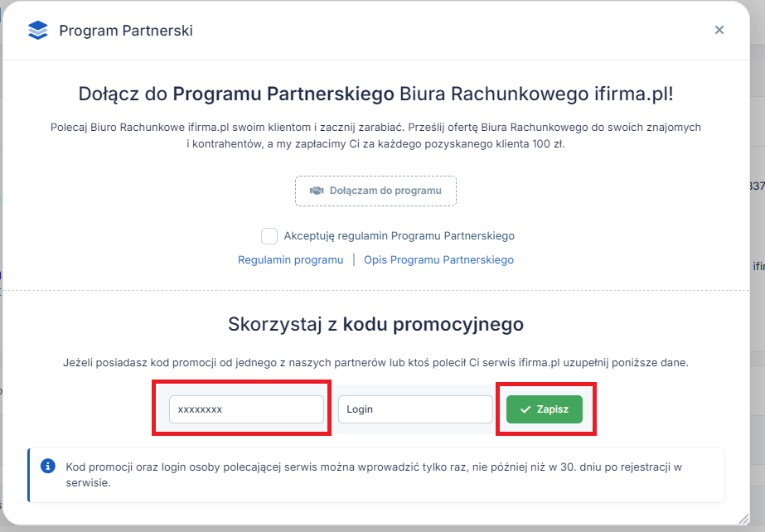The image size is (765, 532).
Task: Click the Kod promocji info notice text
Action: click(374, 475)
